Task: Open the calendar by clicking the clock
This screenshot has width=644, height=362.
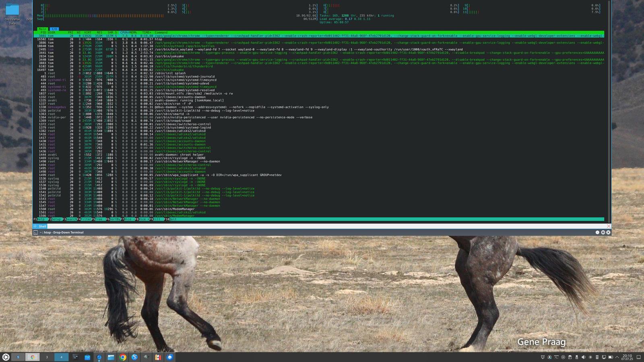Action: coord(627,357)
